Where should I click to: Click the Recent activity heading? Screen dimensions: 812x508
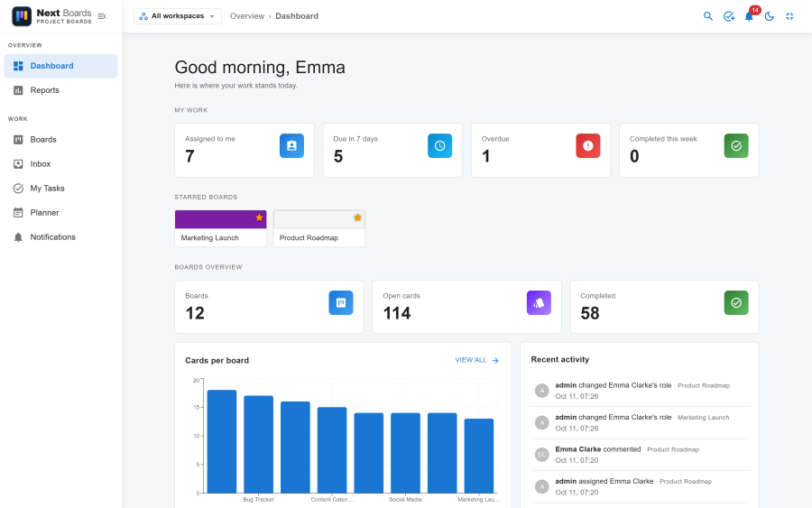[559, 359]
